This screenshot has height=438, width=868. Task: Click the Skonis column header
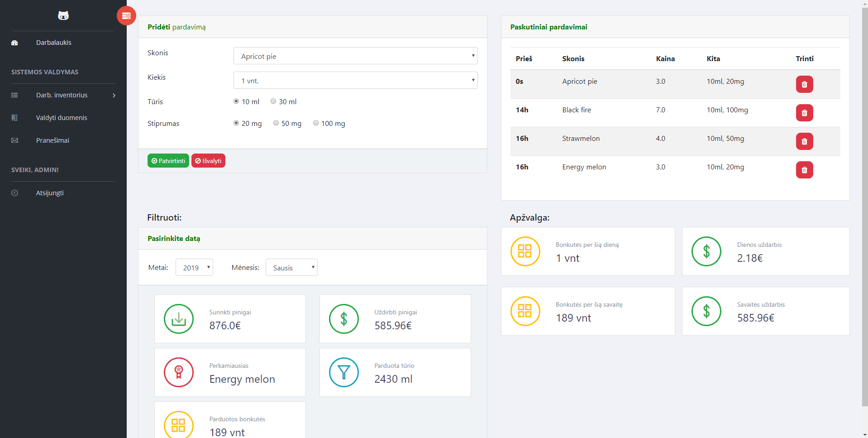pos(573,59)
